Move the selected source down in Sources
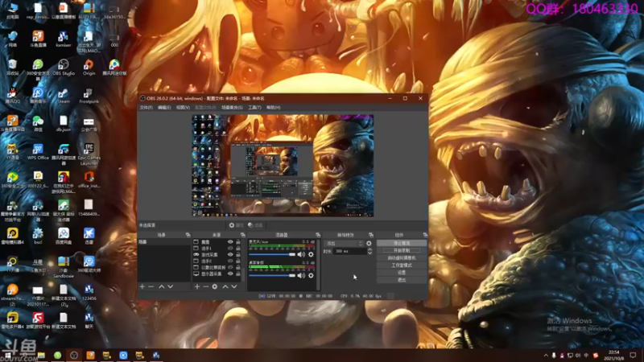The height and width of the screenshot is (362, 644). 234,286
